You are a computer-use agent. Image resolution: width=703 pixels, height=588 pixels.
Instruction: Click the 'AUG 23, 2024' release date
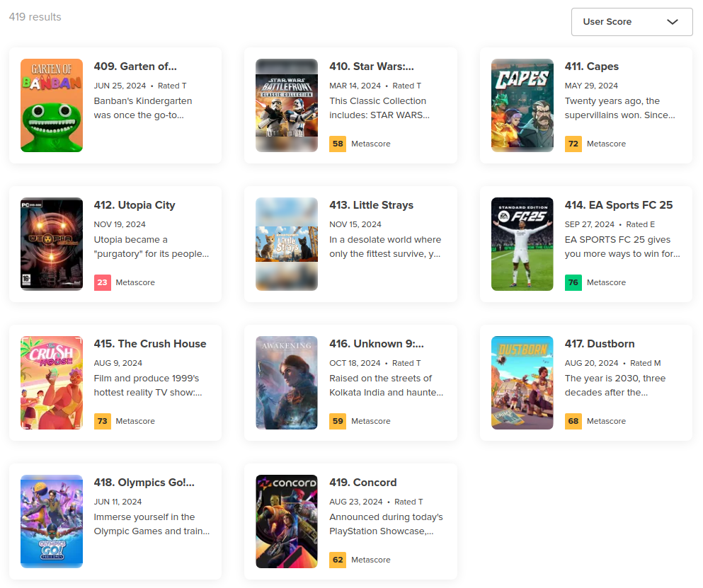pos(355,502)
